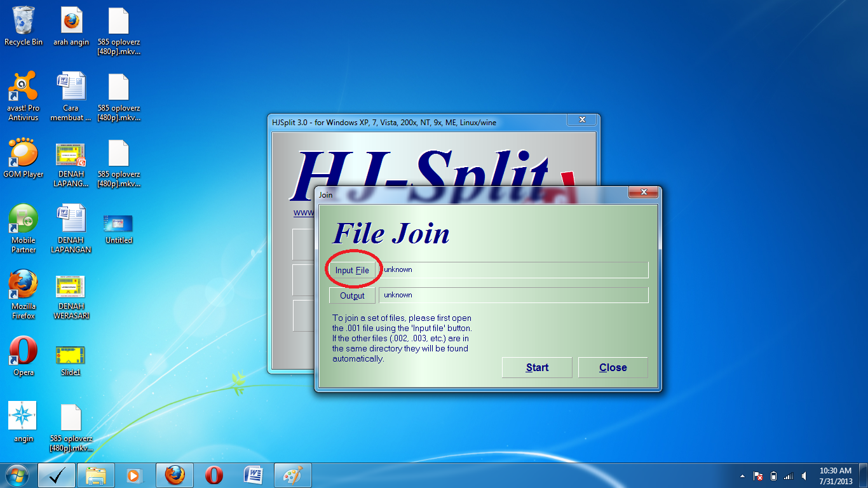Close the HJSplit 3.0 main window
This screenshot has height=488, width=868.
(x=582, y=120)
